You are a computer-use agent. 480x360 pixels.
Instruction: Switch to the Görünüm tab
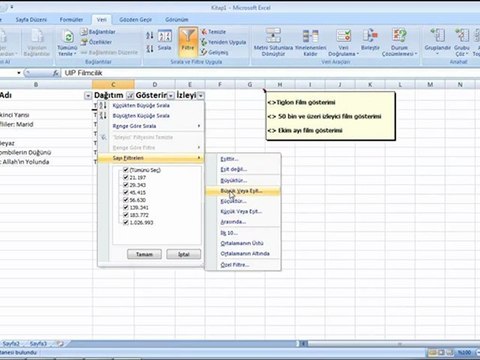177,20
